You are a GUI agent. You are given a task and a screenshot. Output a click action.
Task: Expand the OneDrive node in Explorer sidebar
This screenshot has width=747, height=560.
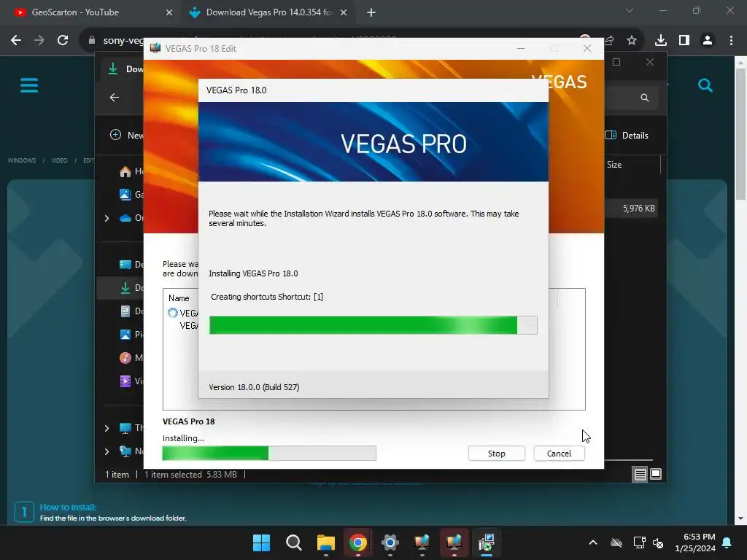coord(107,218)
